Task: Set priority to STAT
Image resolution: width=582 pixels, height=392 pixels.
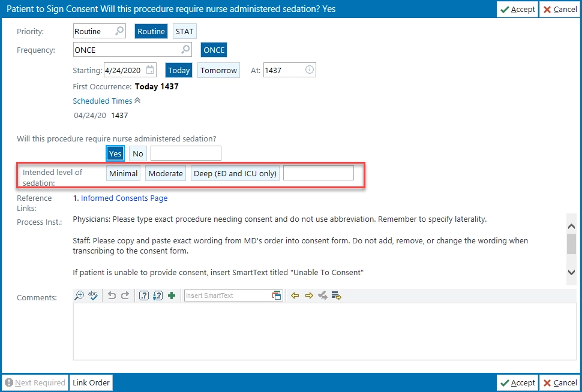Action: click(184, 31)
